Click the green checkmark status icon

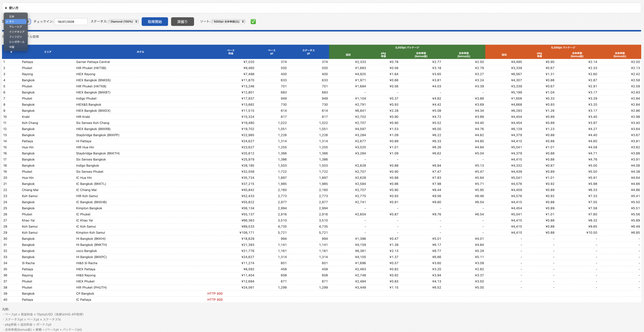tap(253, 22)
